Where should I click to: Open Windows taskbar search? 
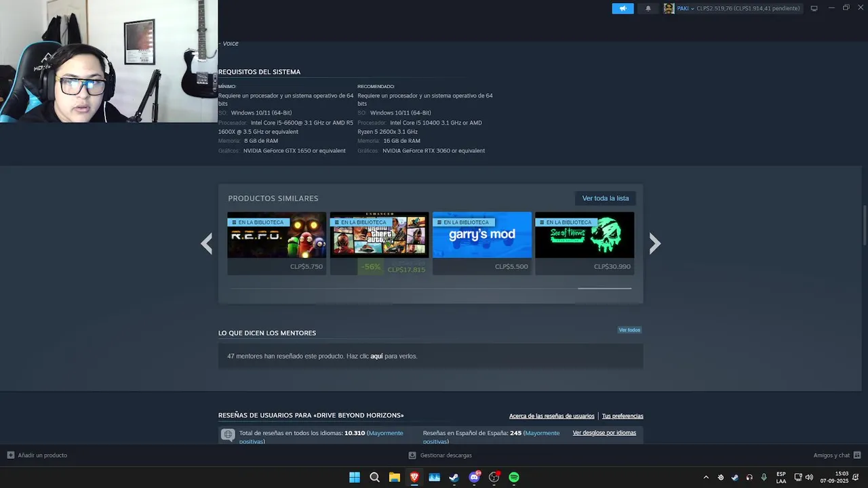(374, 477)
